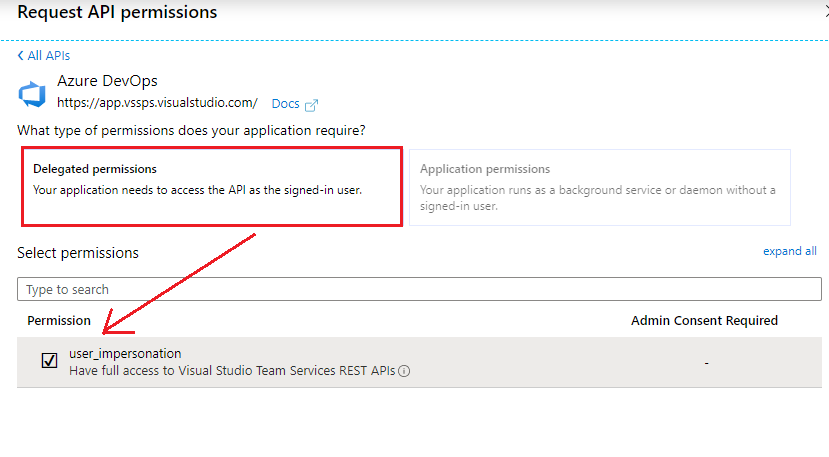Click the back chevron before All APIs
829x457 pixels.
(21, 56)
